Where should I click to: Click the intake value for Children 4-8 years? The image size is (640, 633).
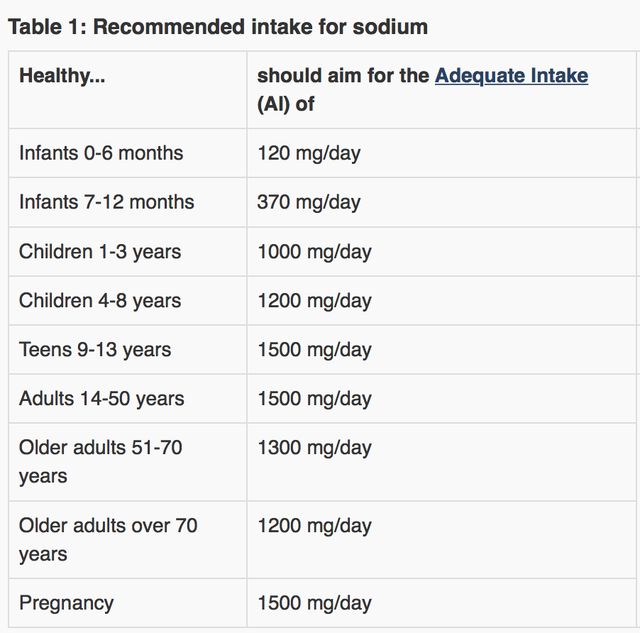click(x=314, y=300)
